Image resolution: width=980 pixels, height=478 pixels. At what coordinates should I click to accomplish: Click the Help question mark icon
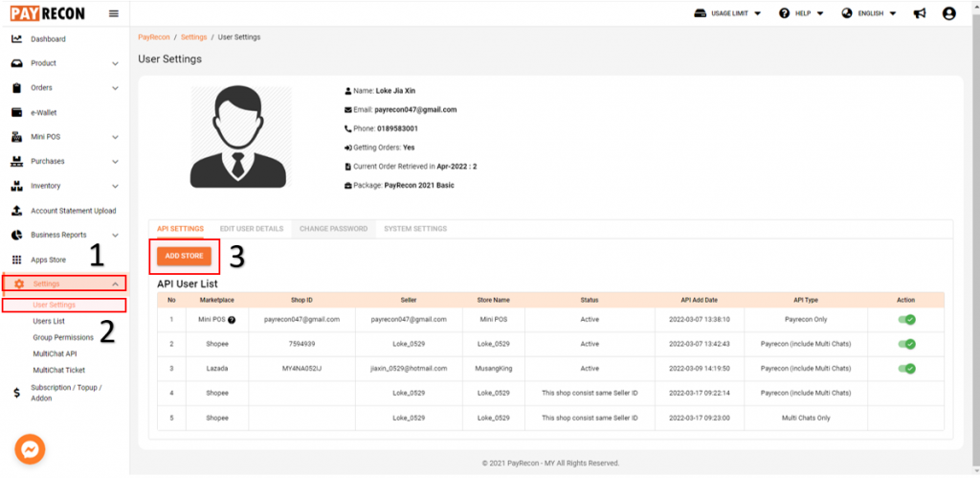[x=784, y=13]
